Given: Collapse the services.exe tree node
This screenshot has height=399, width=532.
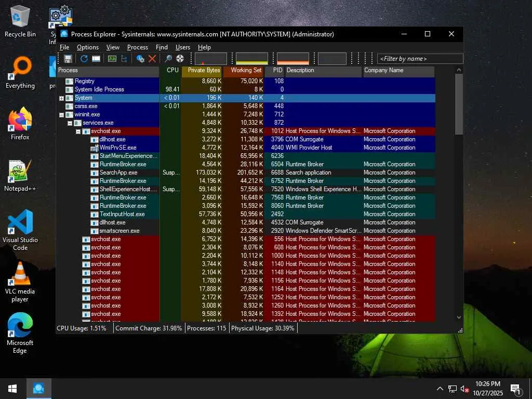Looking at the screenshot, I should click(70, 123).
